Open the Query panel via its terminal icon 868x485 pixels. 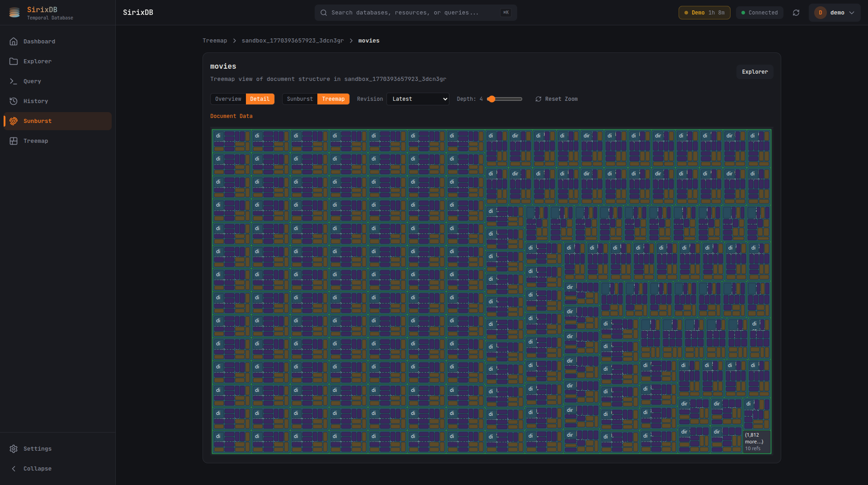(14, 81)
